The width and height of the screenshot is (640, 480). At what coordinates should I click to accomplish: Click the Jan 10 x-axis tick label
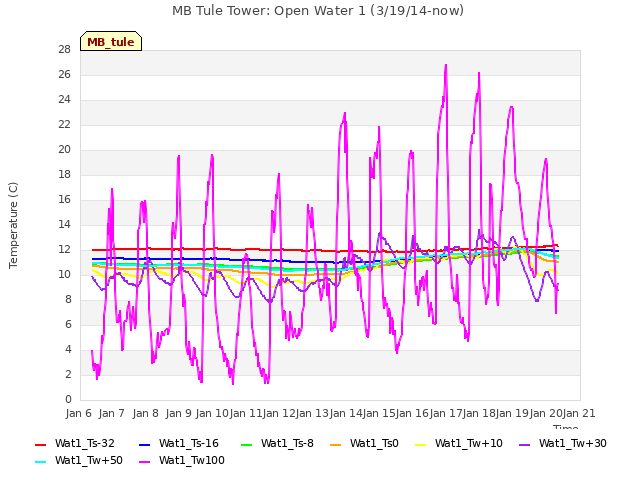pyautogui.click(x=212, y=413)
